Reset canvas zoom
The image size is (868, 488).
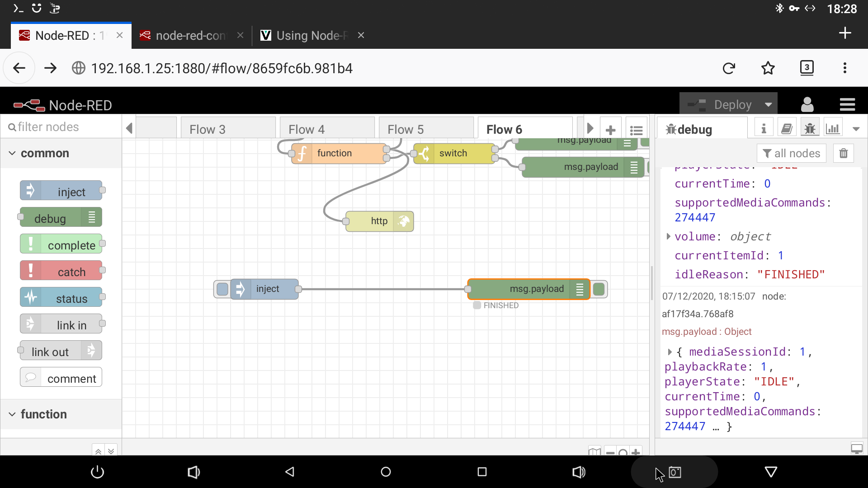point(623,452)
